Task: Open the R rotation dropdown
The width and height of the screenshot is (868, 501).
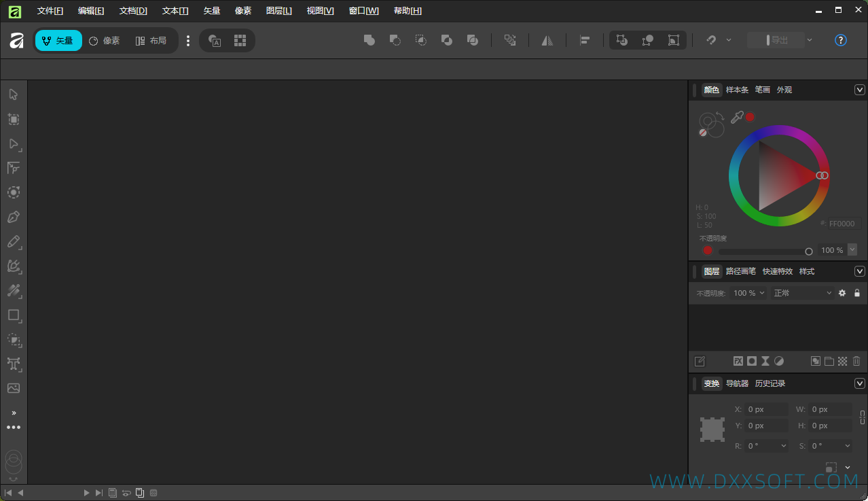Action: click(x=784, y=446)
